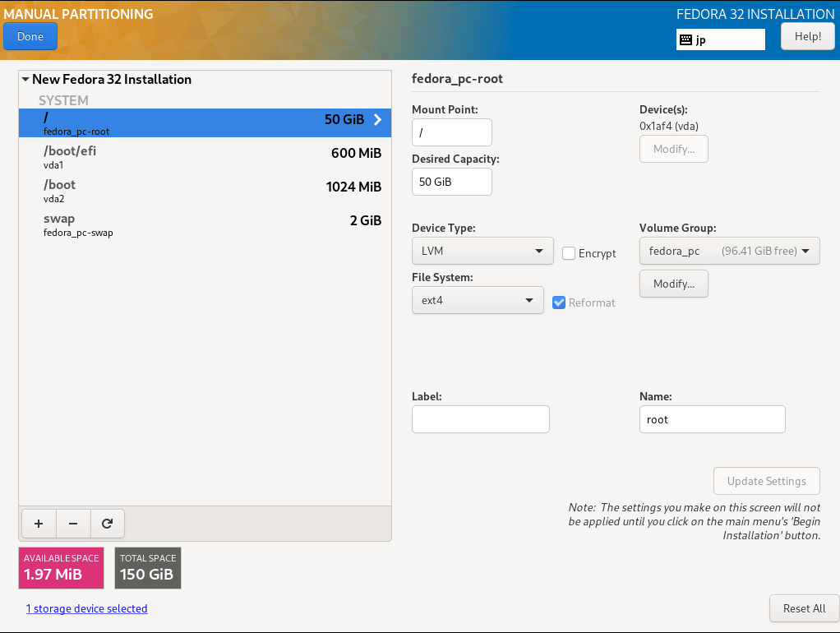Open the File System ext4 dropdown
Screen dimensions: 840x633
click(478, 300)
